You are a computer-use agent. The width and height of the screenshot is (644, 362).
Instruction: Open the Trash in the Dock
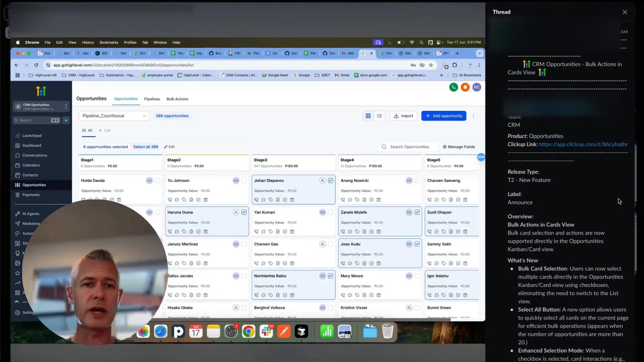click(387, 331)
